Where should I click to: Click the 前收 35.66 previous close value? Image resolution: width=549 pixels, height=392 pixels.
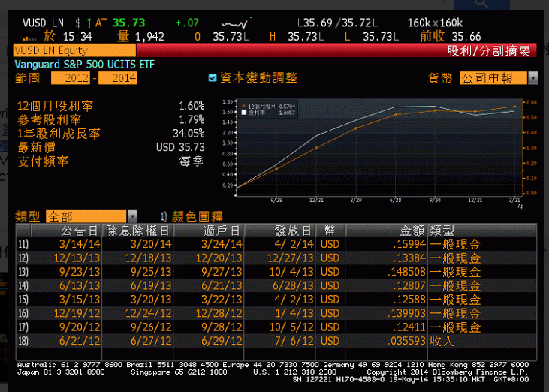click(466, 37)
